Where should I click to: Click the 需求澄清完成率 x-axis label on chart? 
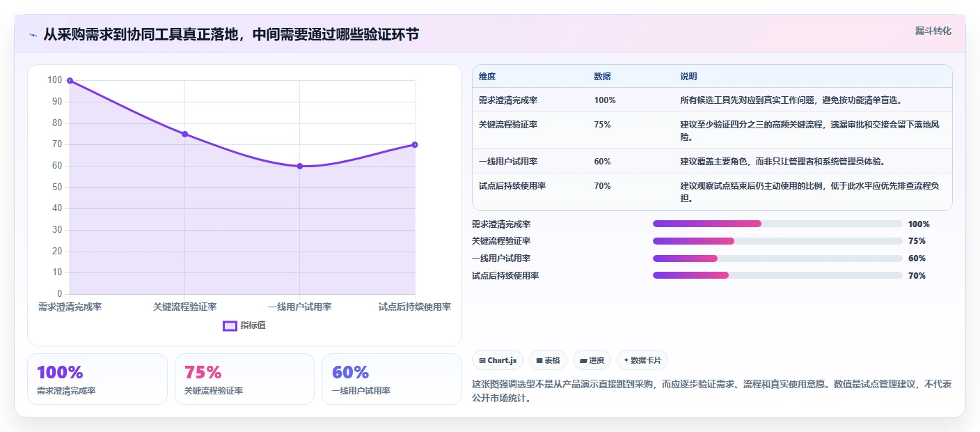pyautogui.click(x=70, y=307)
